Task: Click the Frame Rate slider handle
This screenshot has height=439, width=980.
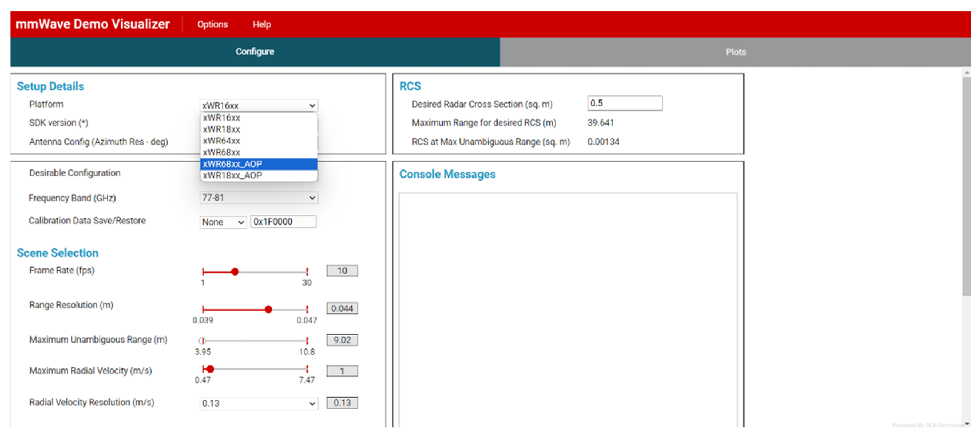Action: 235,272
